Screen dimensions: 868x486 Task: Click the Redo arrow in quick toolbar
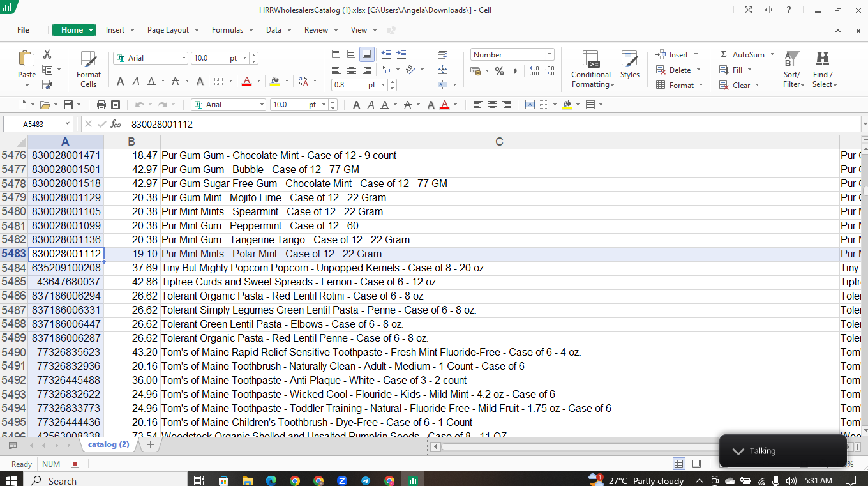pos(163,105)
